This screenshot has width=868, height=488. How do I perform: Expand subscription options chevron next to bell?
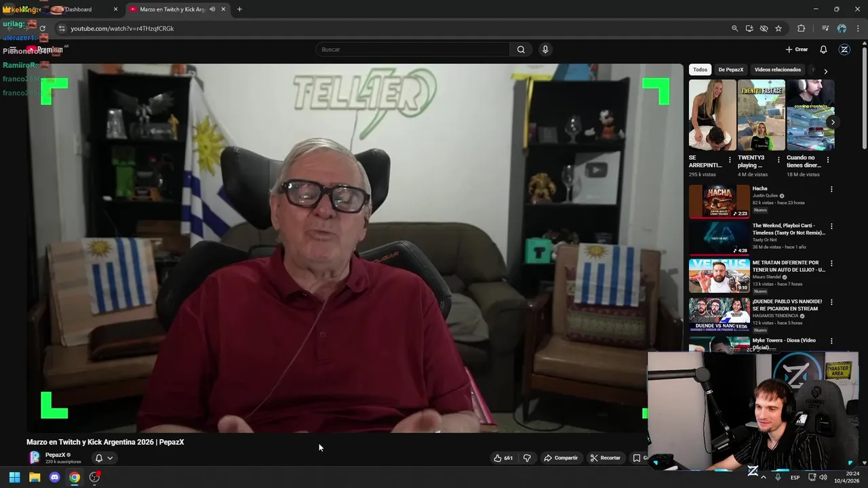(x=110, y=458)
